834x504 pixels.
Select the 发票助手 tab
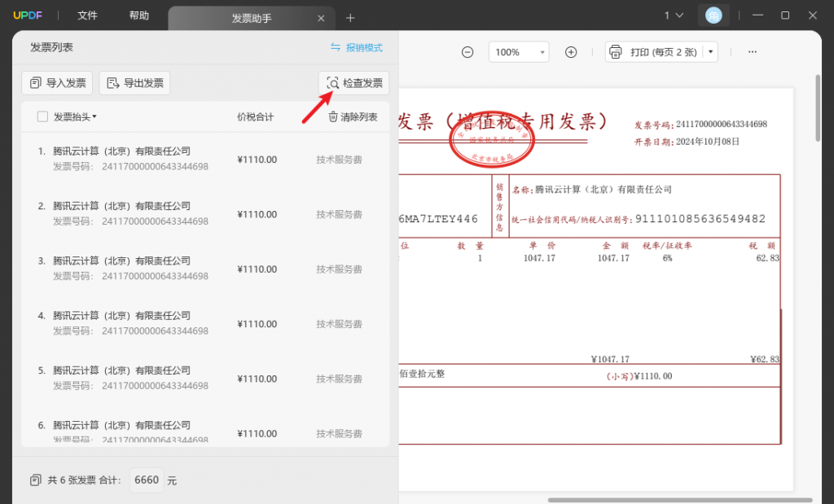[x=251, y=18]
